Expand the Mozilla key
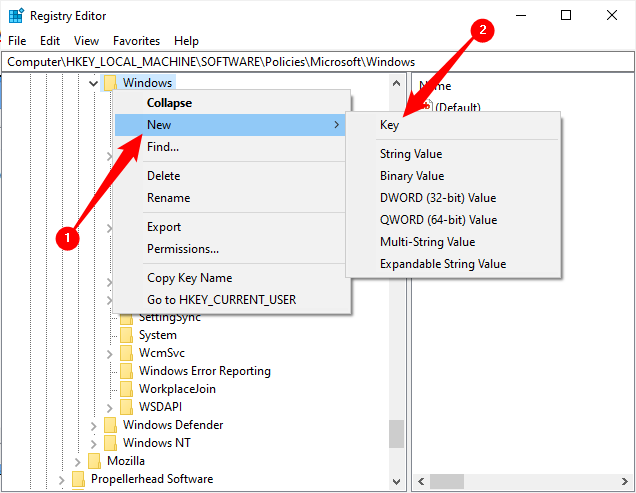The image size is (636, 493). 77,461
